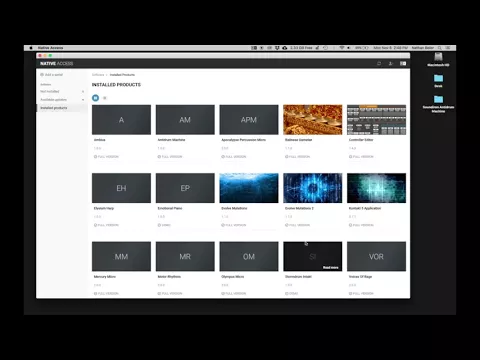The width and height of the screenshot is (480, 360).
Task: Switch to list view of installed products
Action: [x=105, y=98]
